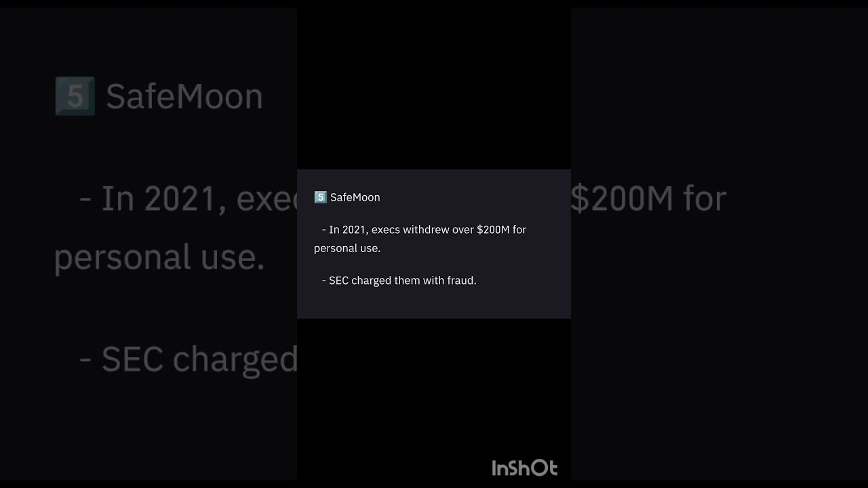Image resolution: width=868 pixels, height=488 pixels.
Task: Click the word 'fraud.' in the card
Action: [x=462, y=281]
